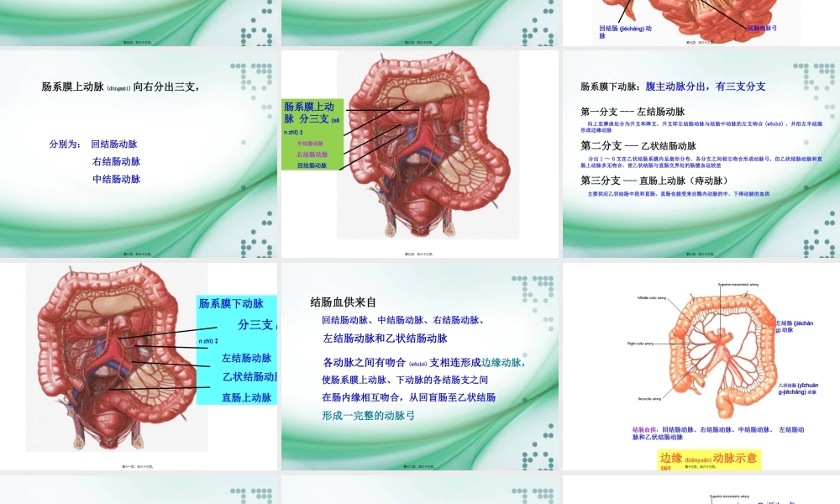Click the 中结肠动脉 green highlighted label

coord(311,143)
